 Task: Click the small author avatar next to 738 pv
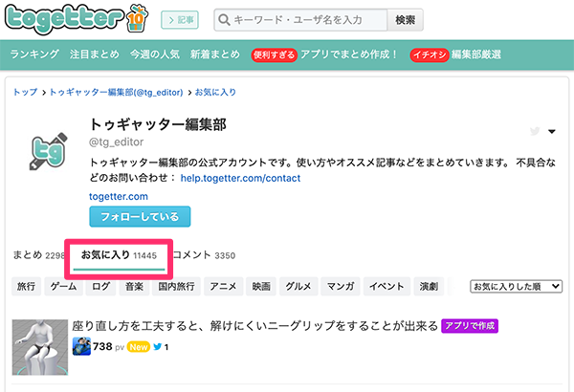click(82, 346)
